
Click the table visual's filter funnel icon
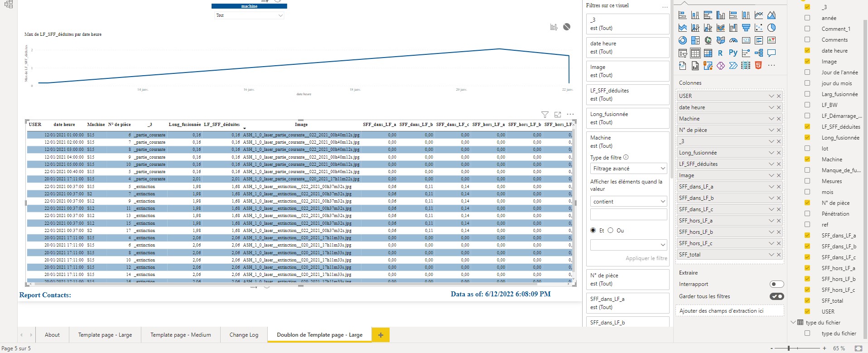tap(545, 115)
